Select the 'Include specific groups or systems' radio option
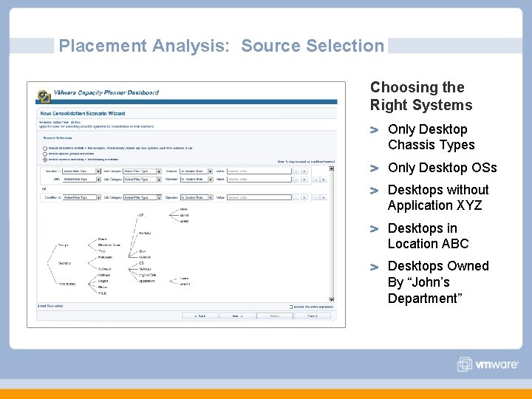Screen dimensions: 532x399 pyautogui.click(x=45, y=154)
